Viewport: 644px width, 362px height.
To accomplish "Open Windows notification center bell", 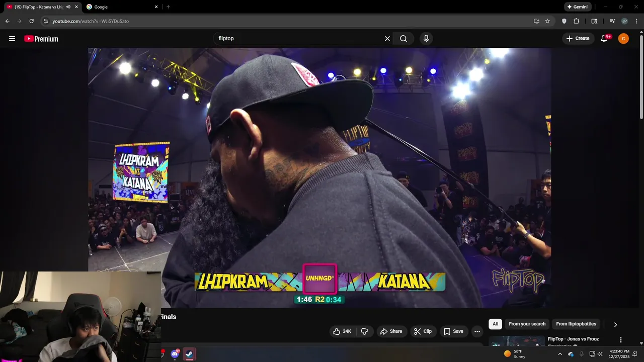I will pyautogui.click(x=635, y=354).
